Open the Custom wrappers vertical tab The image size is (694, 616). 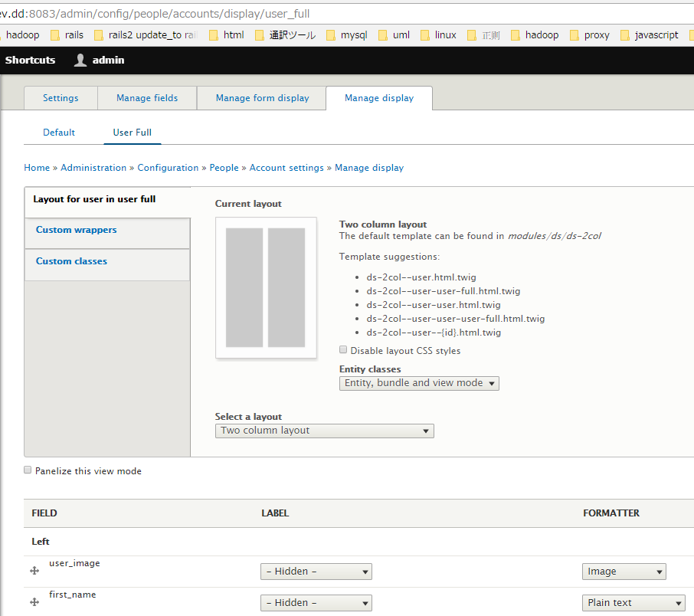[77, 230]
